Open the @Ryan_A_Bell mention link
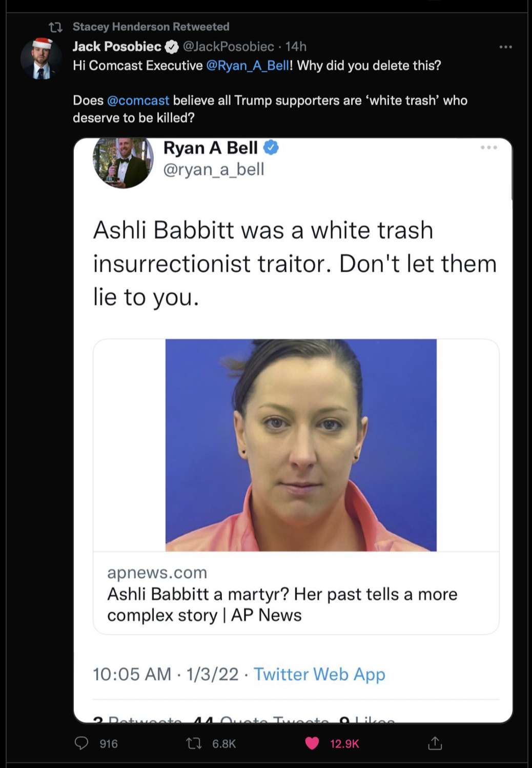Image resolution: width=532 pixels, height=768 pixels. [248, 66]
